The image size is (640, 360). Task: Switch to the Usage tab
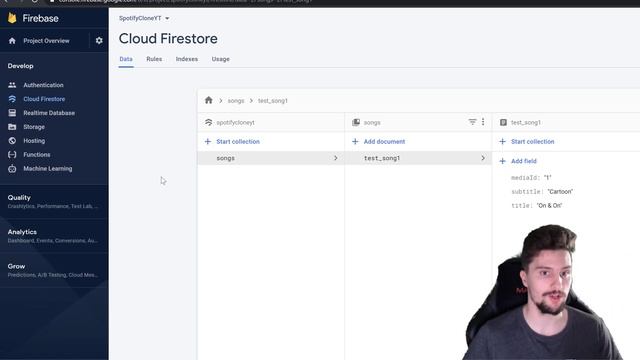point(220,59)
